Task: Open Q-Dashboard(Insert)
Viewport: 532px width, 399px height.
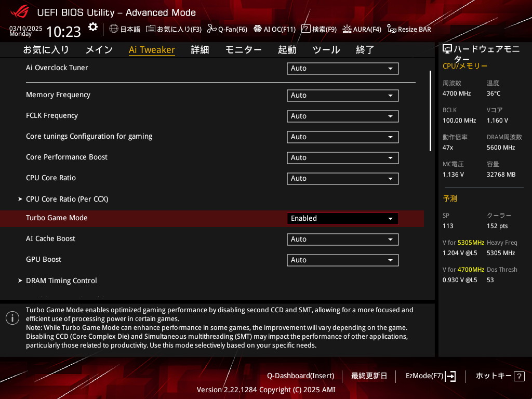Action: [301, 376]
